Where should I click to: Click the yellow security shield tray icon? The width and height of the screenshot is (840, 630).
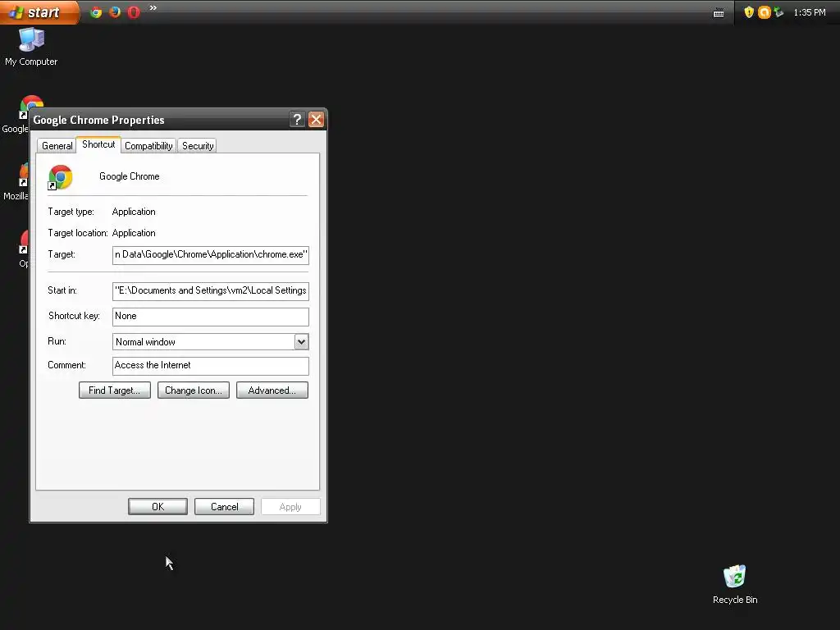[x=749, y=11]
